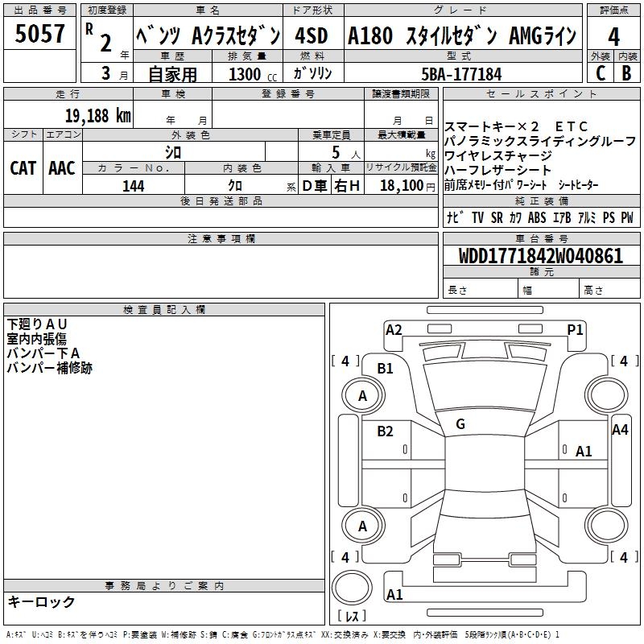Click the セールスポイント header

tap(541, 94)
